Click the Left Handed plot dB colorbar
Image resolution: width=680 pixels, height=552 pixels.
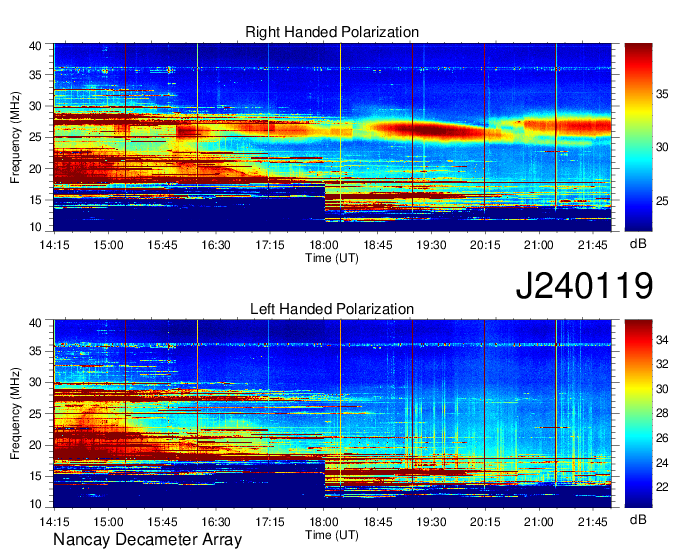click(638, 414)
